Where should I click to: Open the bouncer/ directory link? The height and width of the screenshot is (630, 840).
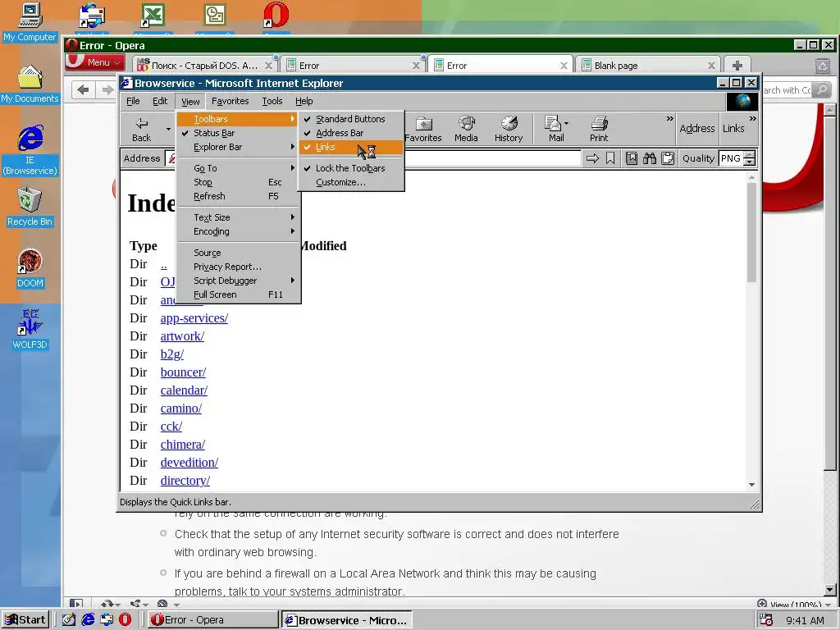[x=183, y=372]
